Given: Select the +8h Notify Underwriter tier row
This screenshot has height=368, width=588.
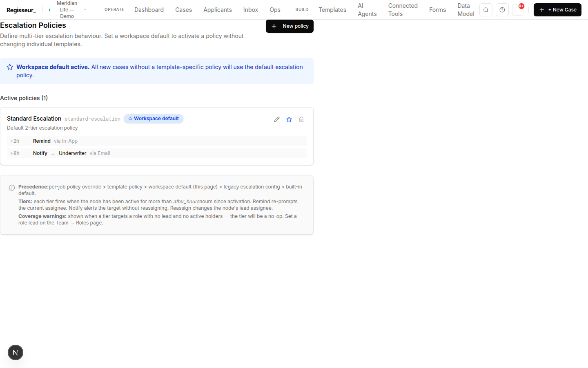Looking at the screenshot, I should pyautogui.click(x=157, y=153).
